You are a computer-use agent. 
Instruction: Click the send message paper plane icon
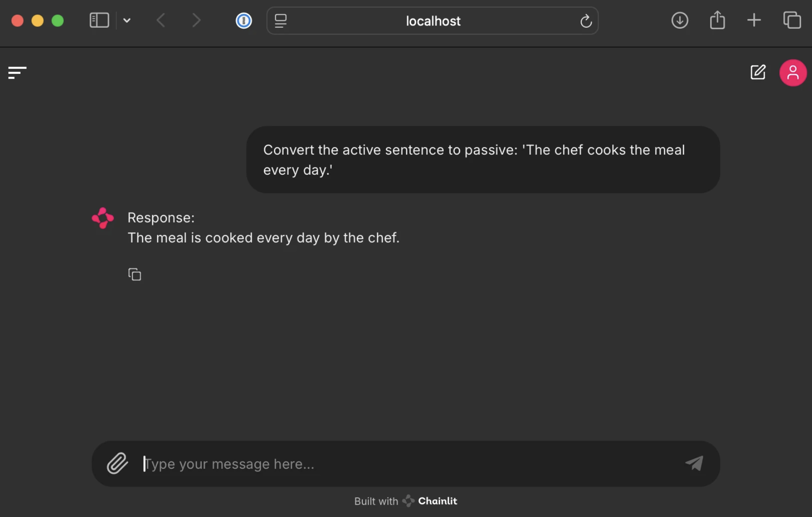pos(694,463)
